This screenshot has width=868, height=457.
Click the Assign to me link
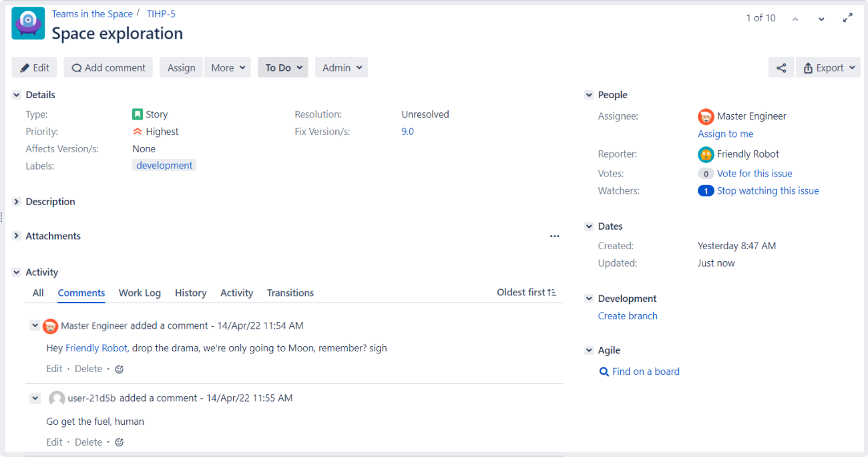tap(725, 134)
